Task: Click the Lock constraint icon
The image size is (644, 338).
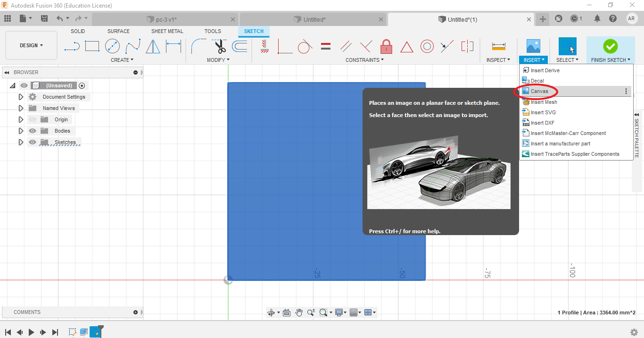Action: pyautogui.click(x=386, y=46)
